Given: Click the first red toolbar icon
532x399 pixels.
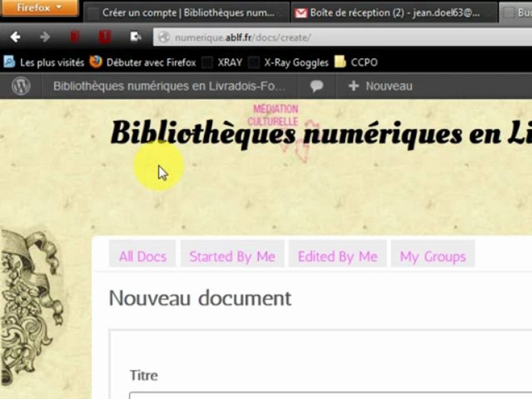Looking at the screenshot, I should (75, 37).
